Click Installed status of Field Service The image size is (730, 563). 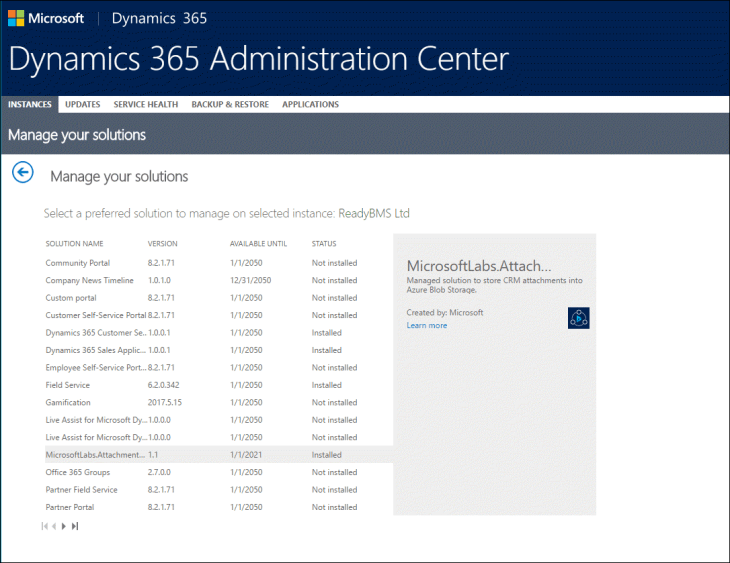(327, 385)
